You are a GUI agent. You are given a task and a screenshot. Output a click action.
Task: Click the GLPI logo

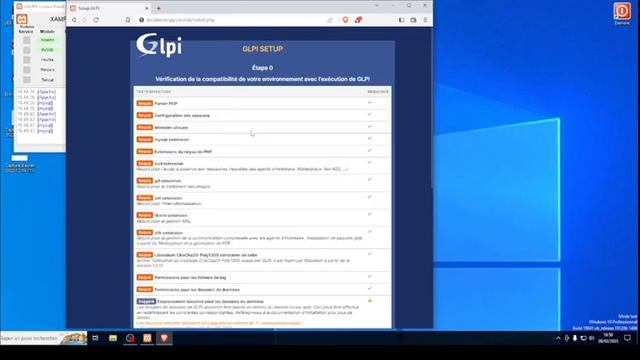[159, 45]
